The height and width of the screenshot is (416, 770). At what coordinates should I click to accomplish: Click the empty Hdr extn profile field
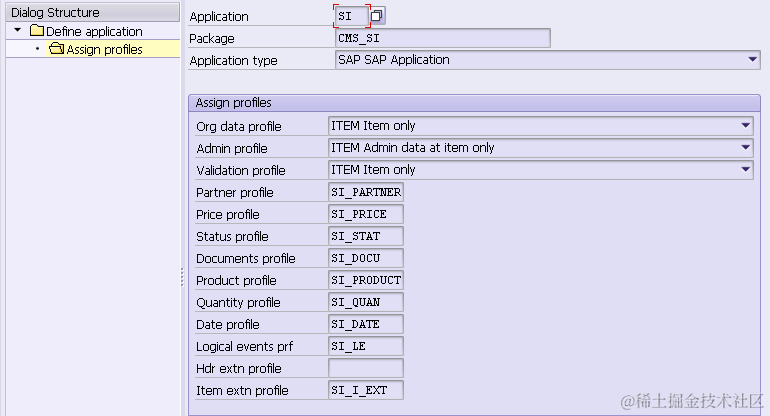366,368
